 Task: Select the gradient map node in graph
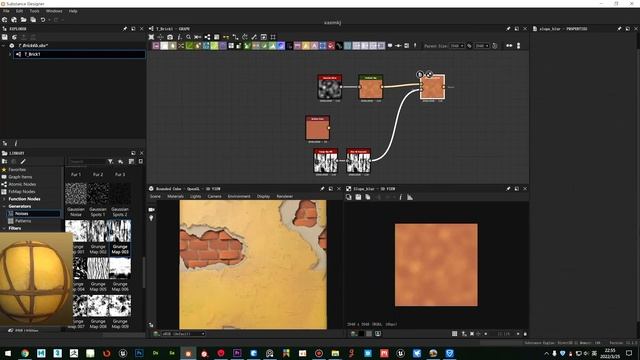click(x=371, y=87)
